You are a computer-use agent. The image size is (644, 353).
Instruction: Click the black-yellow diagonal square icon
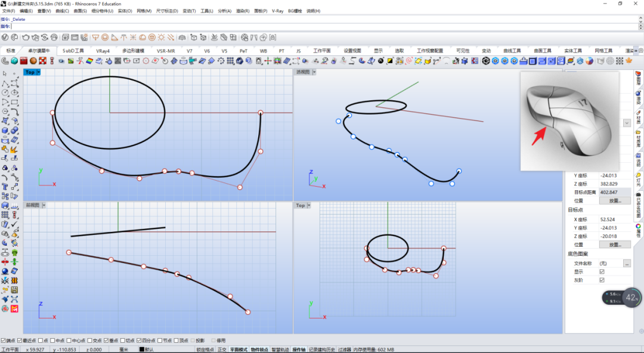click(390, 61)
